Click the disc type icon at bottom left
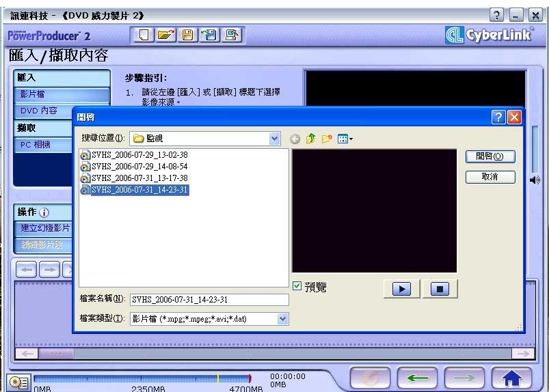Screen dimensions: 549x392 click(18, 382)
